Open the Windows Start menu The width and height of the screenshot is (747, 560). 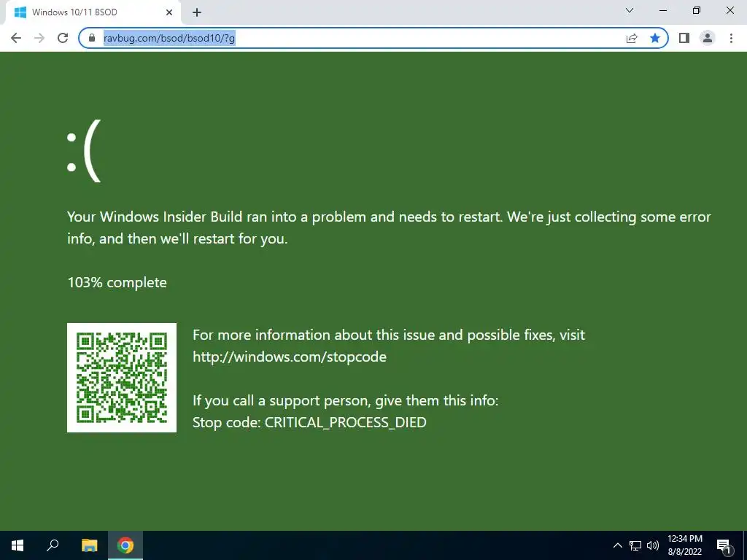(x=18, y=545)
